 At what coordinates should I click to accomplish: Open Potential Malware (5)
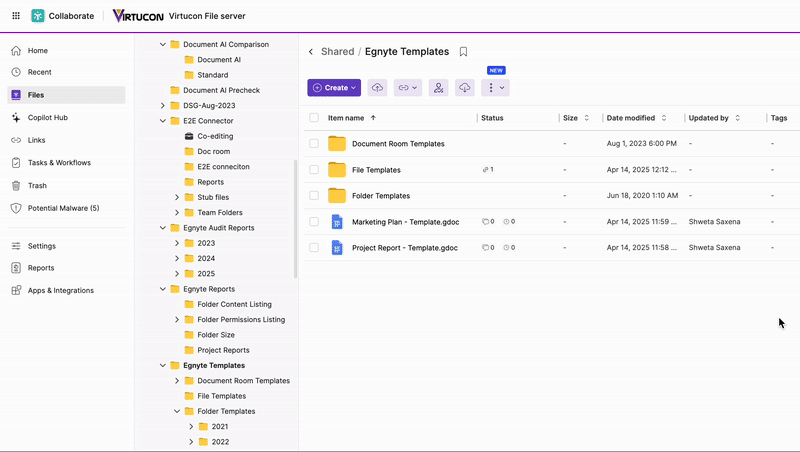[66, 208]
